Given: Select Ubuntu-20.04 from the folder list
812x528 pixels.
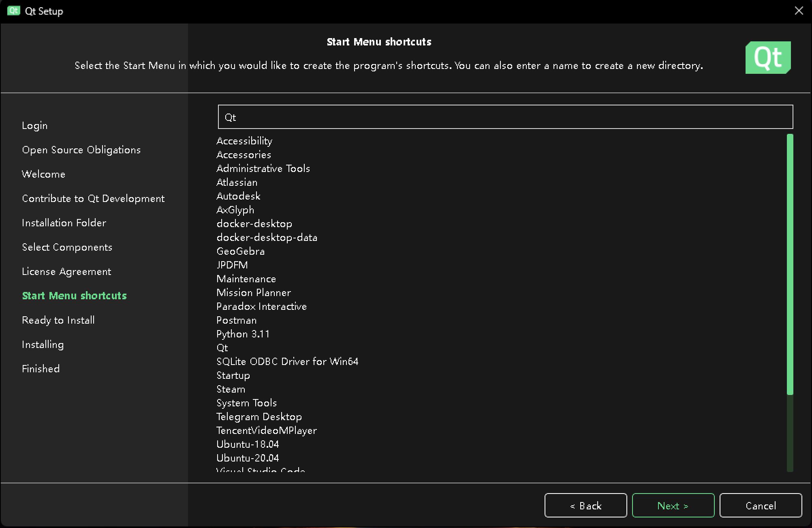Looking at the screenshot, I should coord(247,458).
